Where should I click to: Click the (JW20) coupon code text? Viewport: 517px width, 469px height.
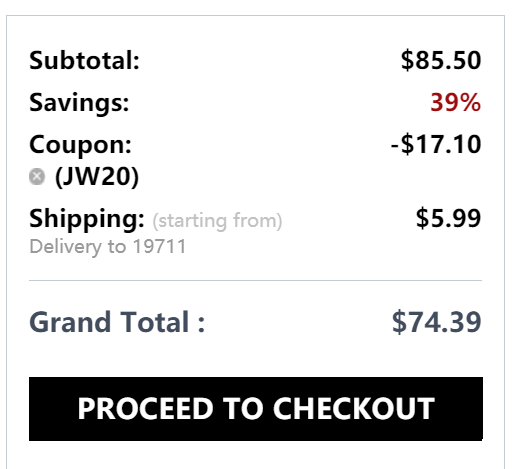pyautogui.click(x=97, y=177)
